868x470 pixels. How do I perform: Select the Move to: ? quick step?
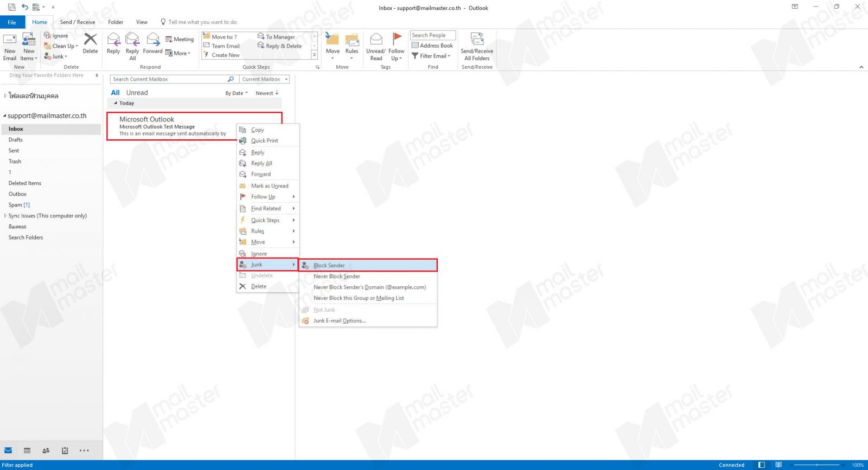coord(220,37)
